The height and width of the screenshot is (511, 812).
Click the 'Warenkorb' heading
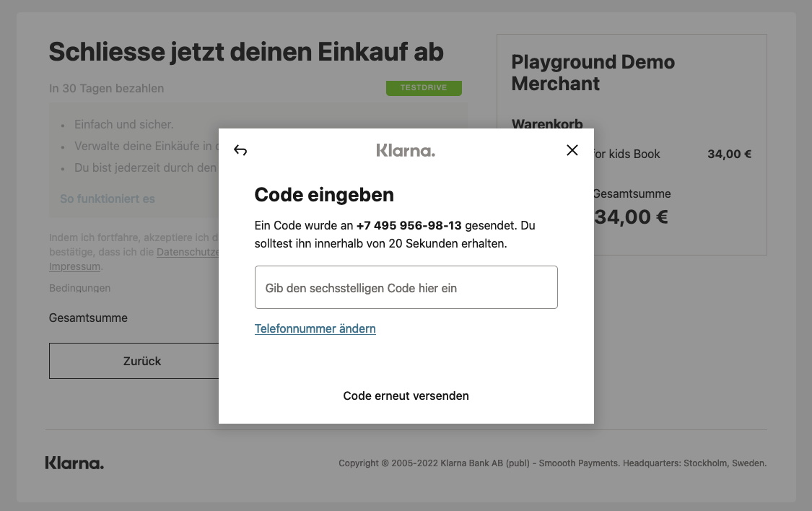coord(547,124)
